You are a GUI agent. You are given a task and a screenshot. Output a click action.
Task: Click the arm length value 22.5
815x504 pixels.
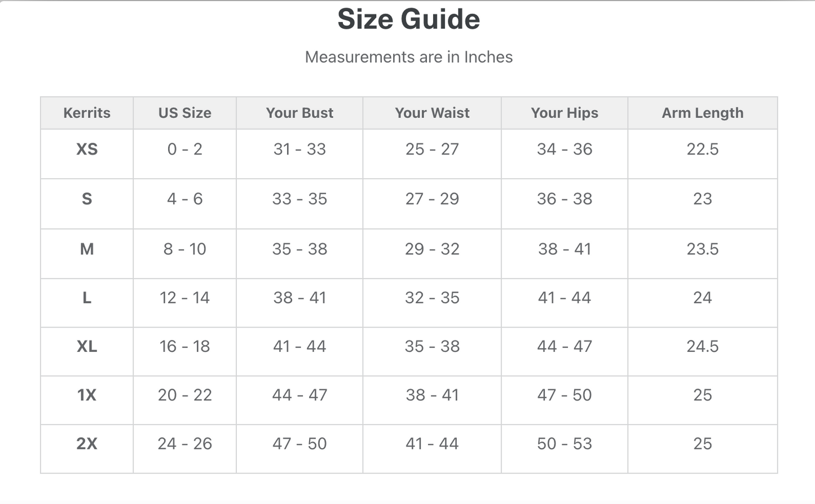tap(702, 149)
